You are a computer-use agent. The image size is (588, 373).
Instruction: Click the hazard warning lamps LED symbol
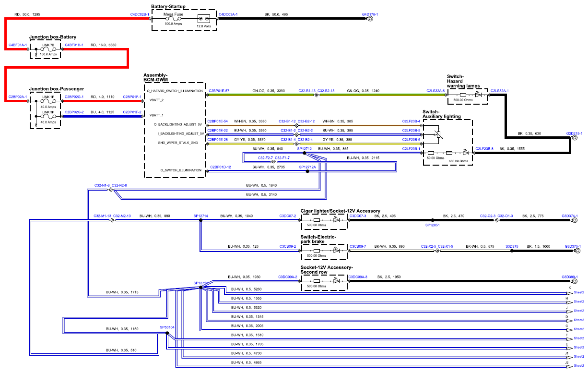click(x=477, y=95)
